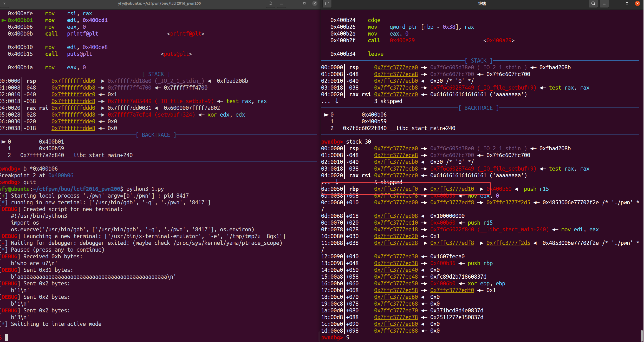Click the left terminal title text
The height and width of the screenshot is (342, 644).
[159, 4]
